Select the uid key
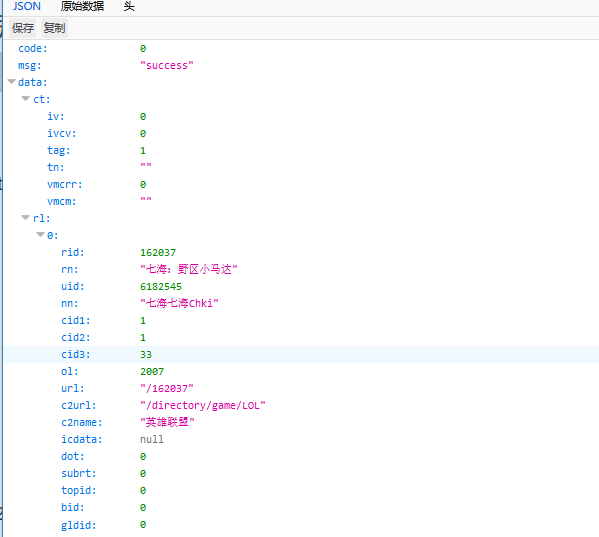599x537 pixels. pyautogui.click(x=73, y=286)
